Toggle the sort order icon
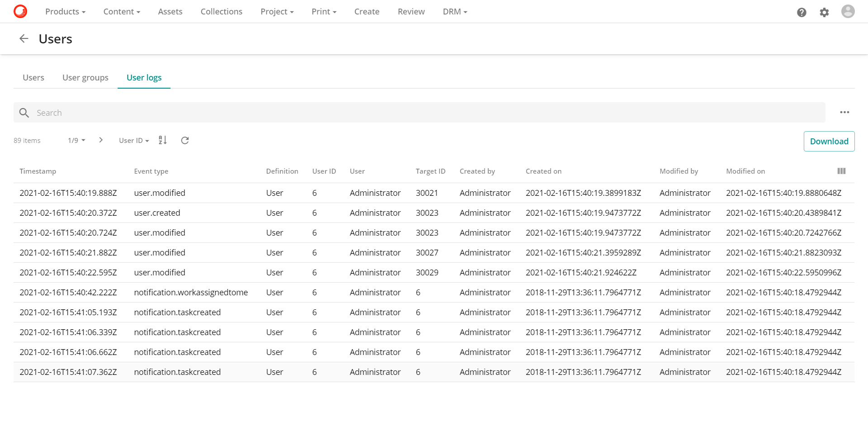This screenshot has width=868, height=445. pyautogui.click(x=162, y=140)
